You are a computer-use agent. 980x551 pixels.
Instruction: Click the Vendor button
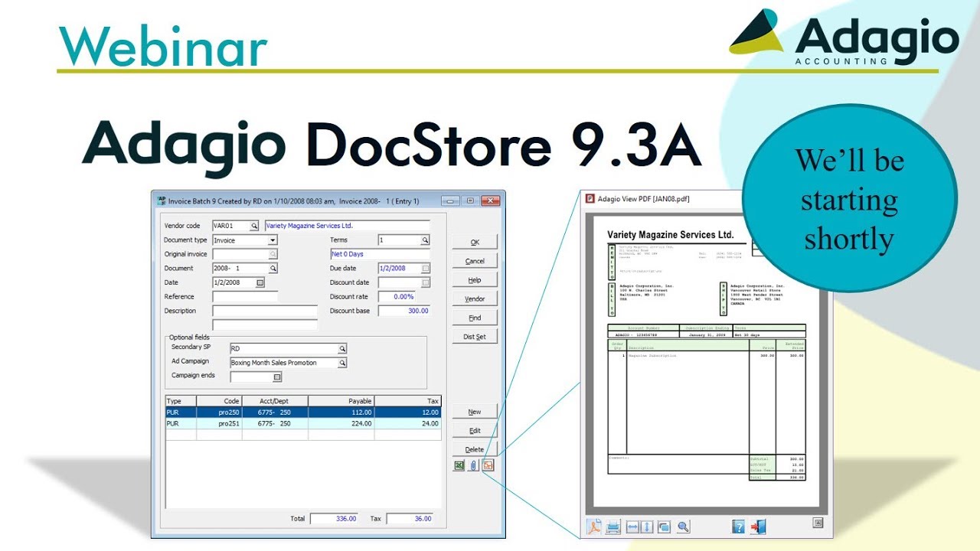pyautogui.click(x=475, y=298)
